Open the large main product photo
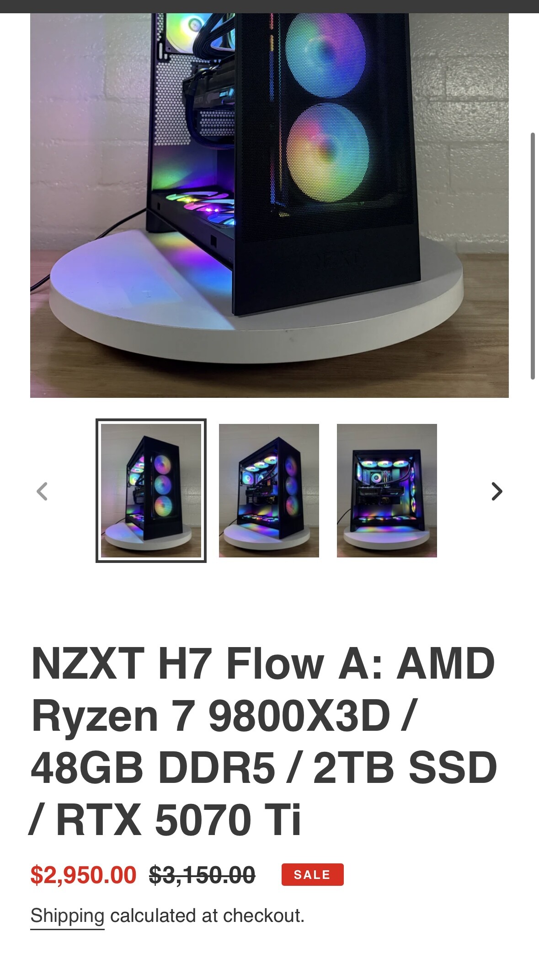The image size is (539, 980). click(x=269, y=205)
